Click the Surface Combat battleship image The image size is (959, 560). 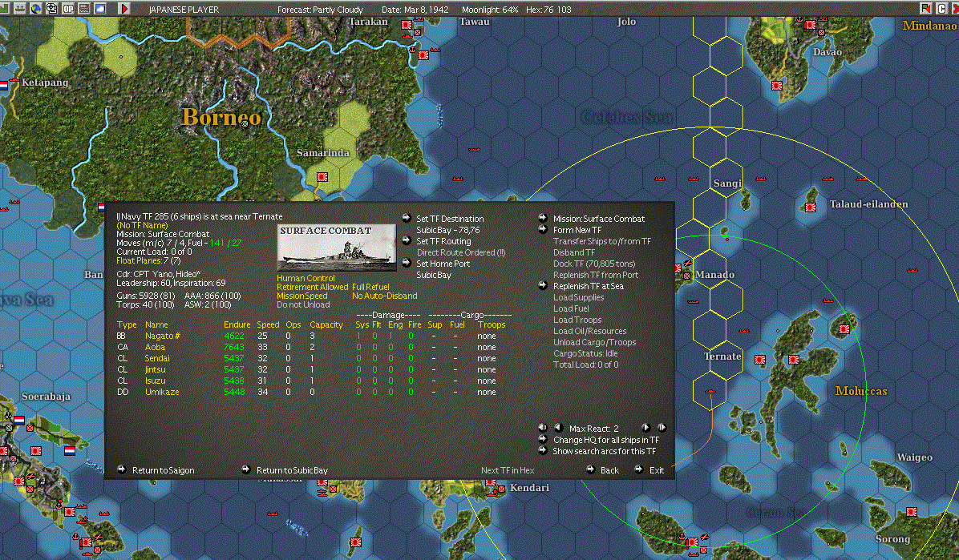(337, 247)
